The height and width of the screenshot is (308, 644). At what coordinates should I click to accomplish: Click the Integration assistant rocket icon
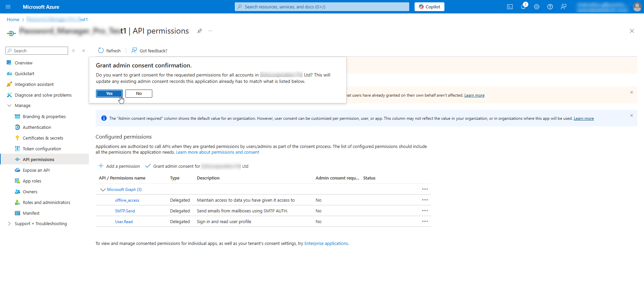pos(9,84)
